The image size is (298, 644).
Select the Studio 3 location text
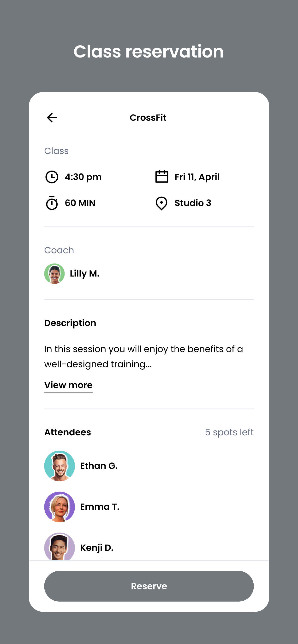pyautogui.click(x=193, y=203)
